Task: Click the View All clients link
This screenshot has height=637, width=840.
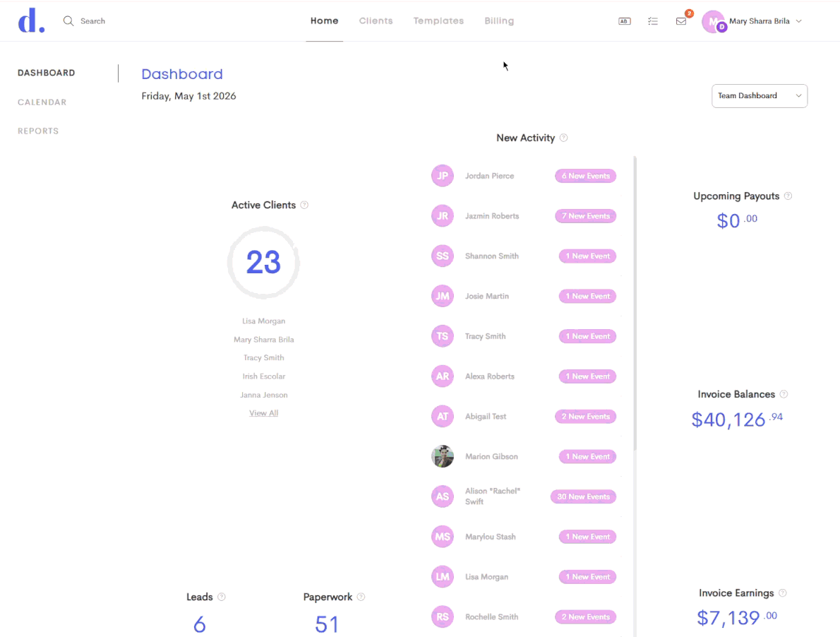Action: tap(263, 413)
